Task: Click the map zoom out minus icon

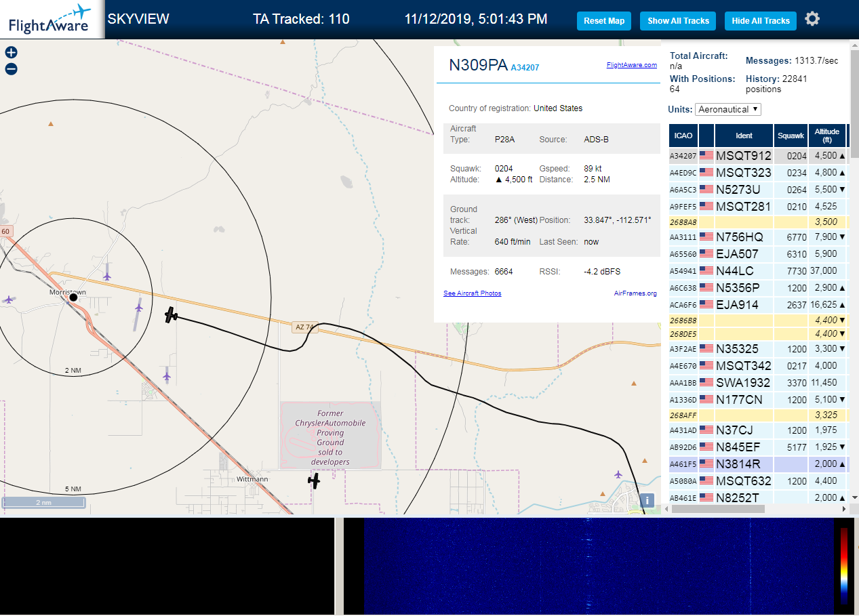Action: point(11,69)
